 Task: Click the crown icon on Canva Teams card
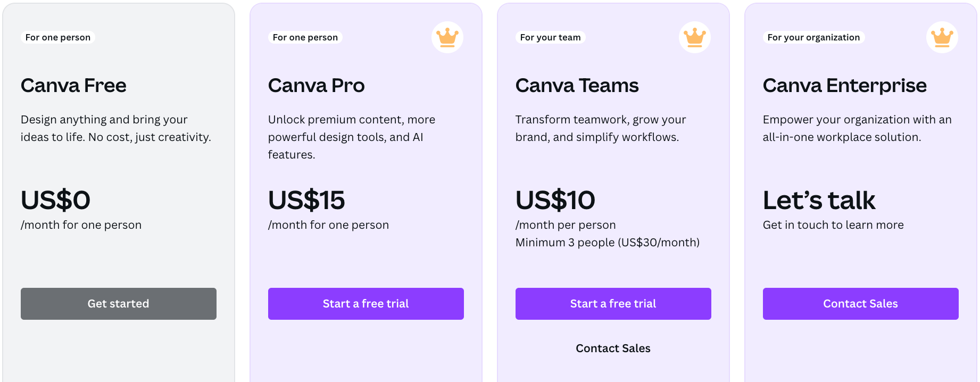(x=694, y=37)
